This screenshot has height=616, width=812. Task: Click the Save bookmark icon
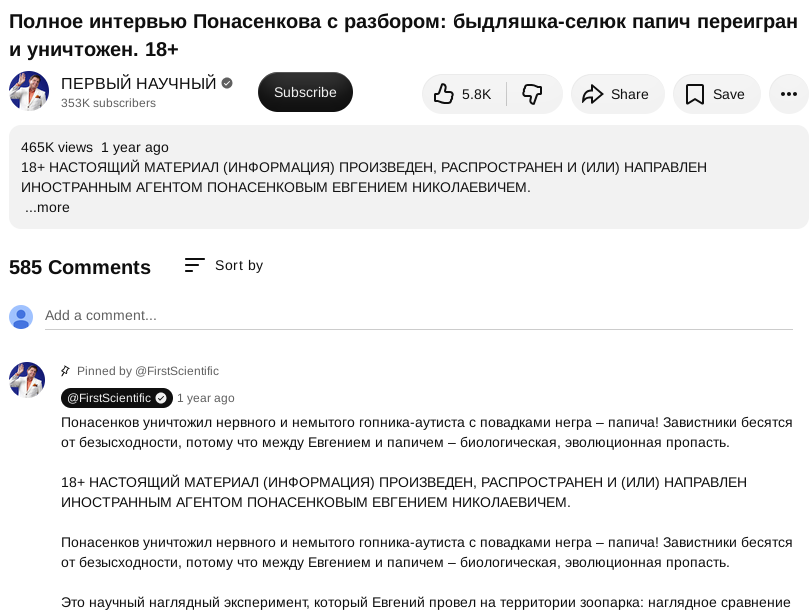point(694,94)
